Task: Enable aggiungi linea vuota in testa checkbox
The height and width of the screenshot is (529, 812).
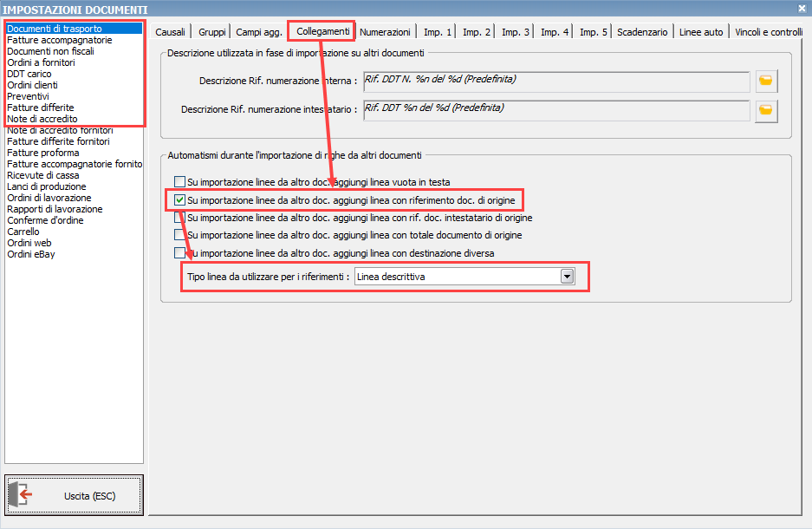Action: (x=179, y=182)
